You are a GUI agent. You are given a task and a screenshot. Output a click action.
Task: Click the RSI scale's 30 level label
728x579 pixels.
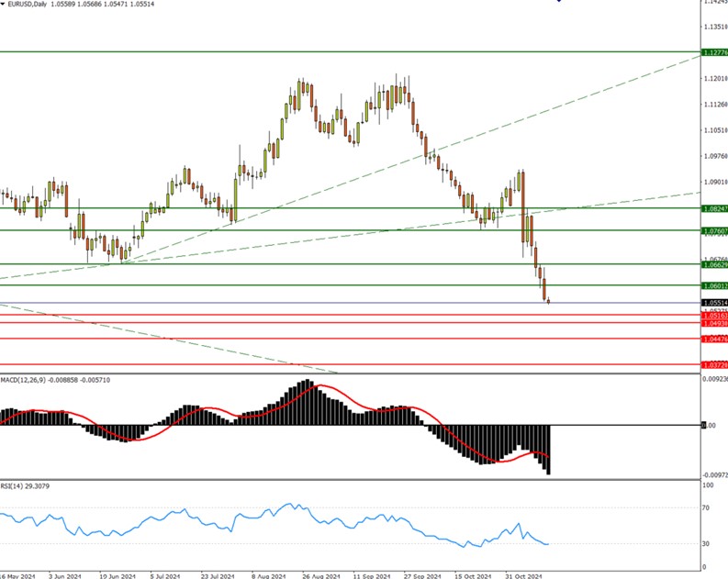706,544
